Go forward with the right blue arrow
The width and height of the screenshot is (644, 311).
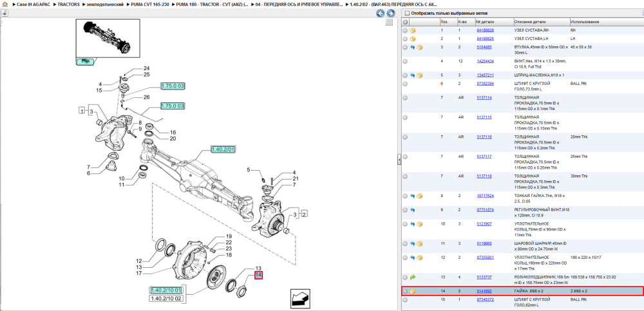(x=391, y=14)
